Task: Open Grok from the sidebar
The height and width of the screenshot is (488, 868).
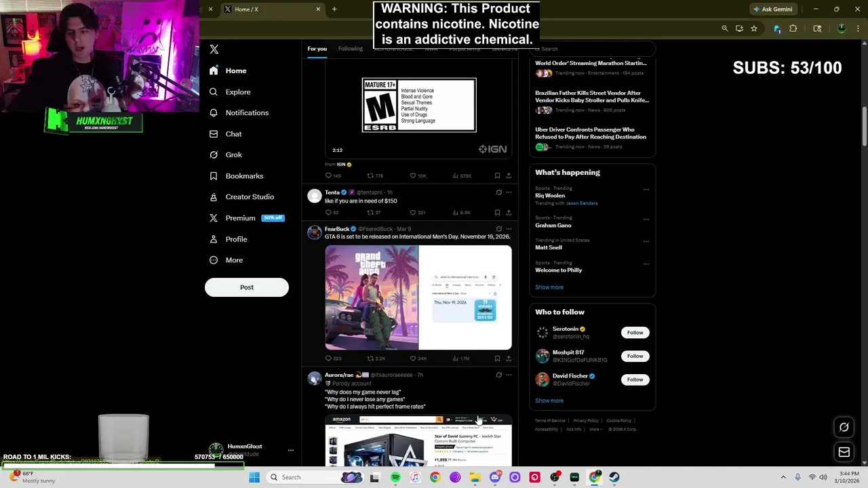Action: click(x=226, y=155)
